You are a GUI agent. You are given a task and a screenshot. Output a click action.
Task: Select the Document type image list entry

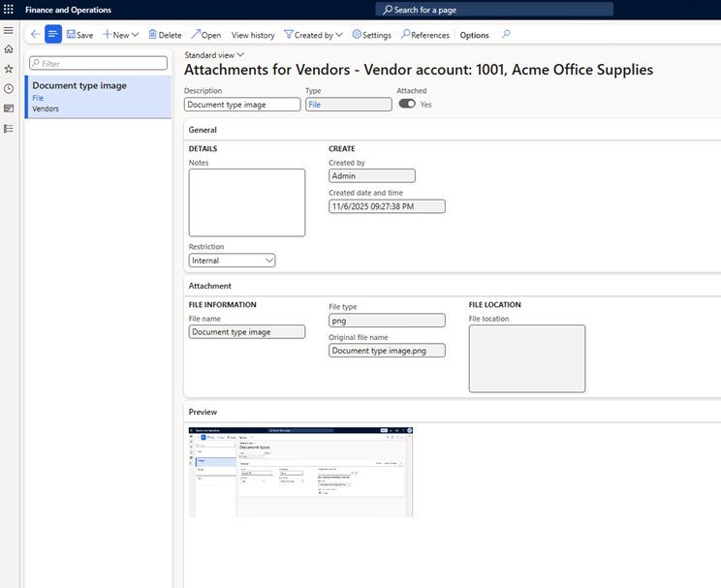(x=98, y=97)
